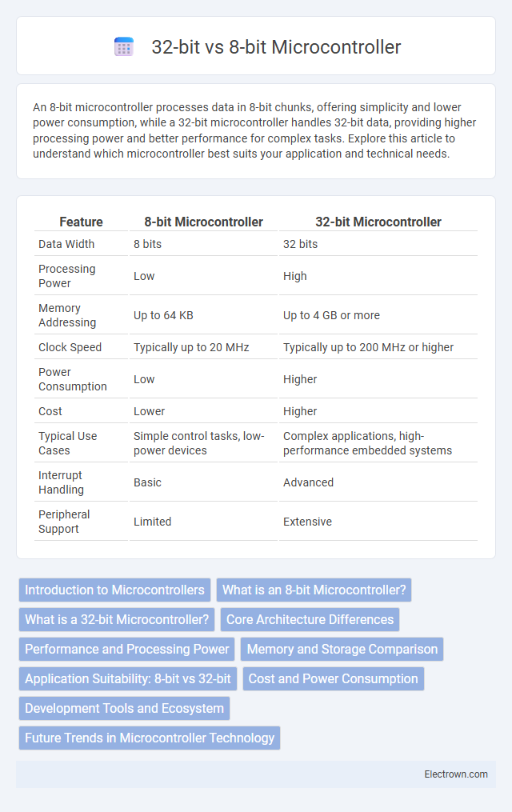Click the Interrupt Handling row label
Viewport: 512px width, 812px height.
click(x=61, y=482)
